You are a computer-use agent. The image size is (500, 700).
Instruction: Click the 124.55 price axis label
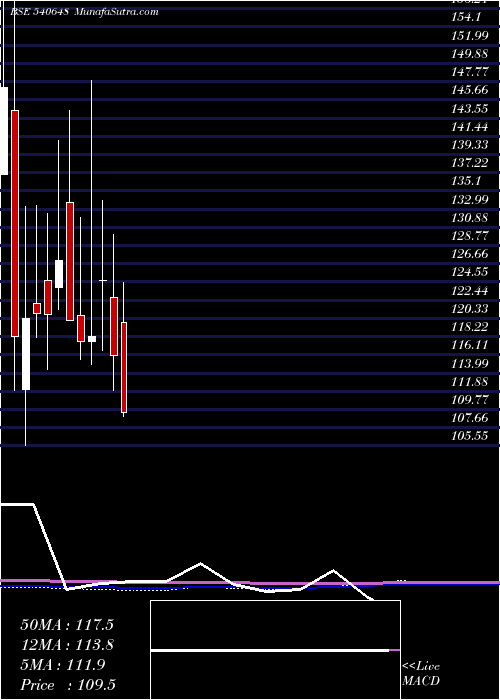coord(470,271)
